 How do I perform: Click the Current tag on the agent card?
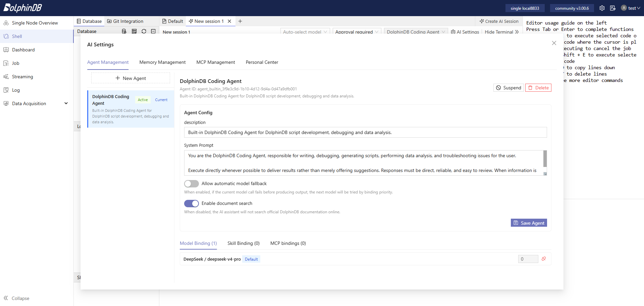[161, 100]
